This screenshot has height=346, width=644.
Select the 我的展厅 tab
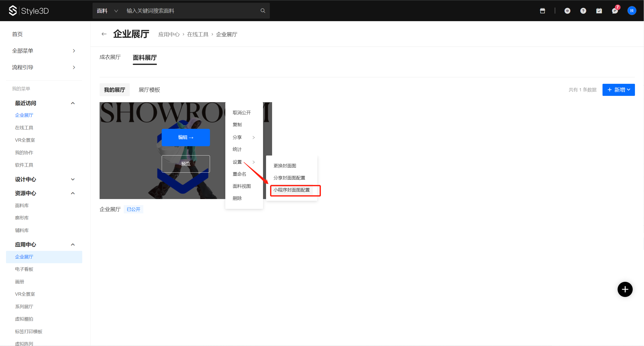pos(114,90)
